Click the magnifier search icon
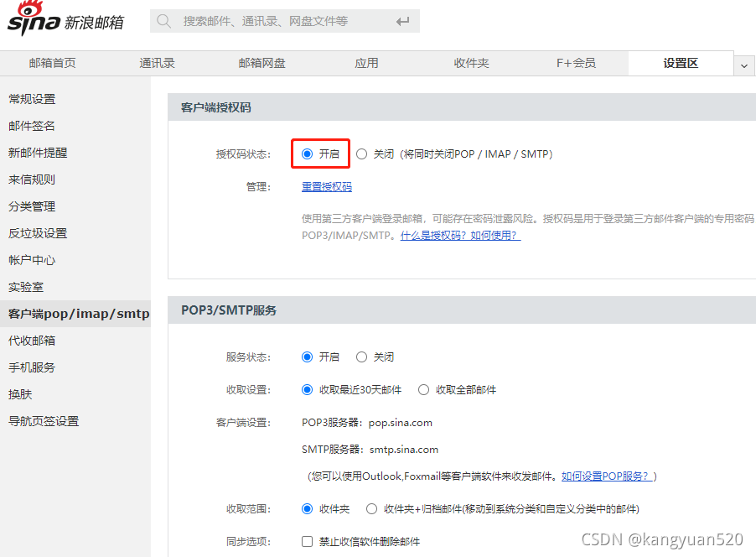 (x=164, y=21)
